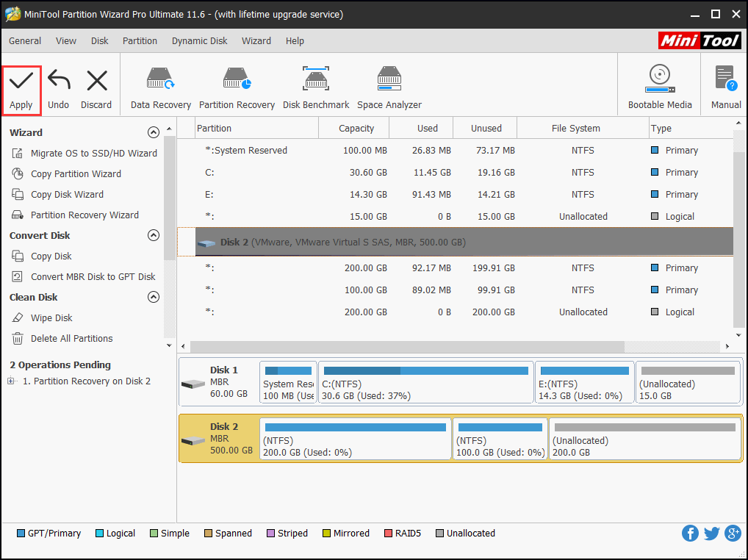Open Partition Recovery tool
This screenshot has height=560, width=748.
[237, 88]
